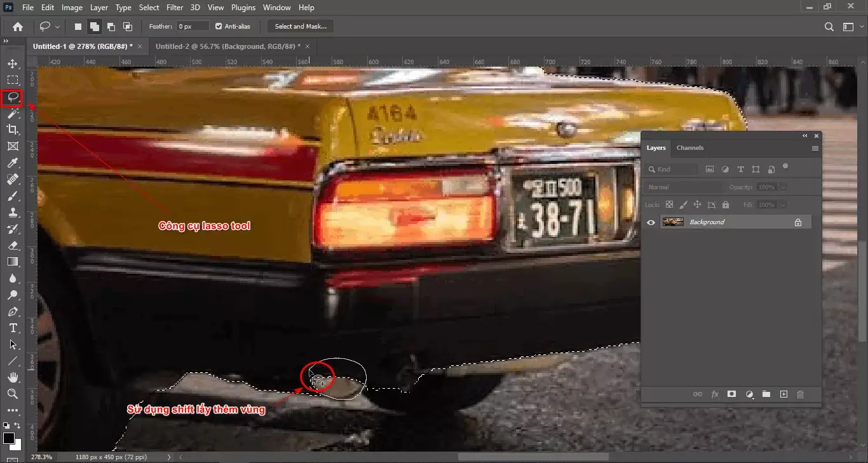This screenshot has height=463, width=868.
Task: Select the Horizontal Type tool
Action: point(13,328)
